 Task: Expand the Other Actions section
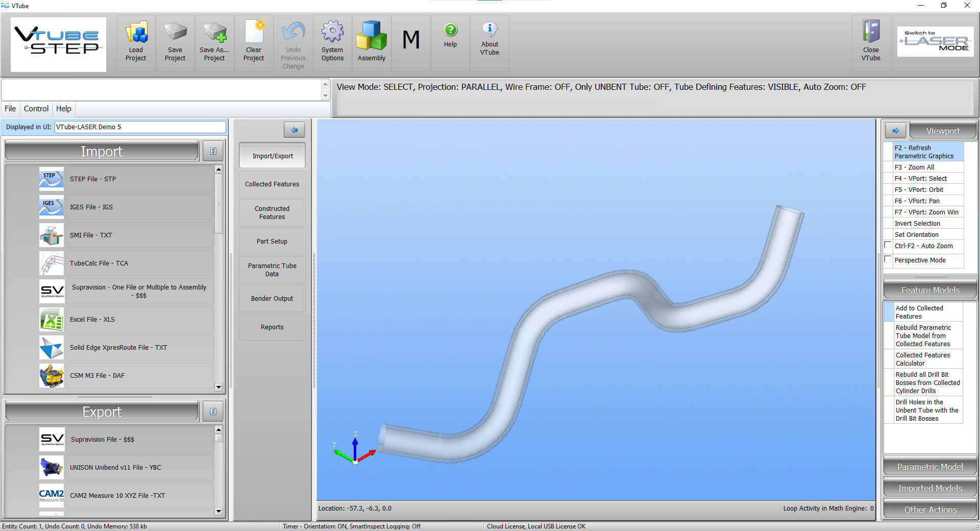pos(930,510)
